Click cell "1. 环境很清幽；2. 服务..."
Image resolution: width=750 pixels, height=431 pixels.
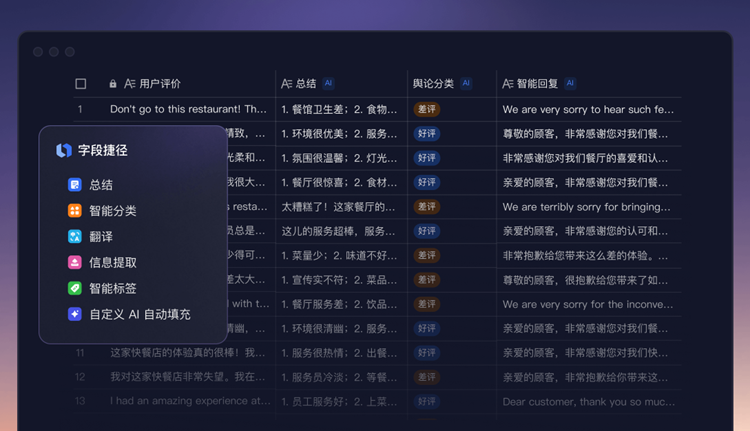click(x=339, y=329)
